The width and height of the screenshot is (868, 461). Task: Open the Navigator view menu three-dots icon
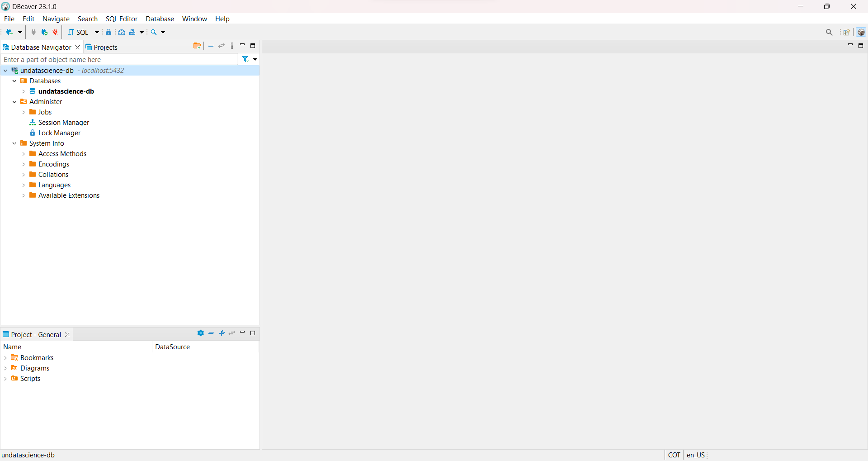click(232, 46)
